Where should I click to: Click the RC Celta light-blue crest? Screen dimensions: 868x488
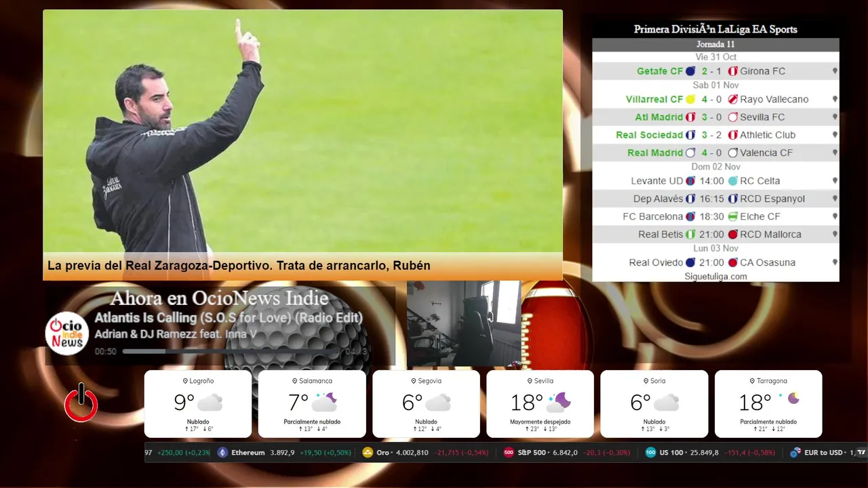point(732,181)
